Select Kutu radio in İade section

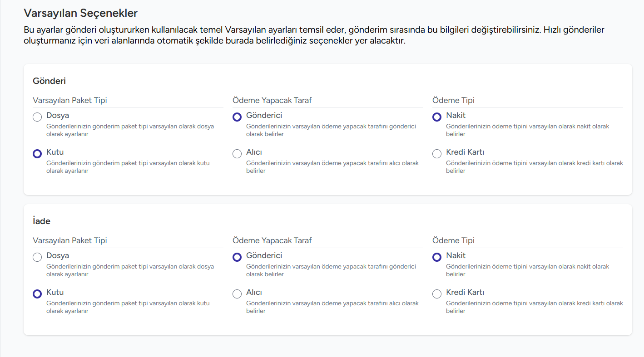coord(37,294)
